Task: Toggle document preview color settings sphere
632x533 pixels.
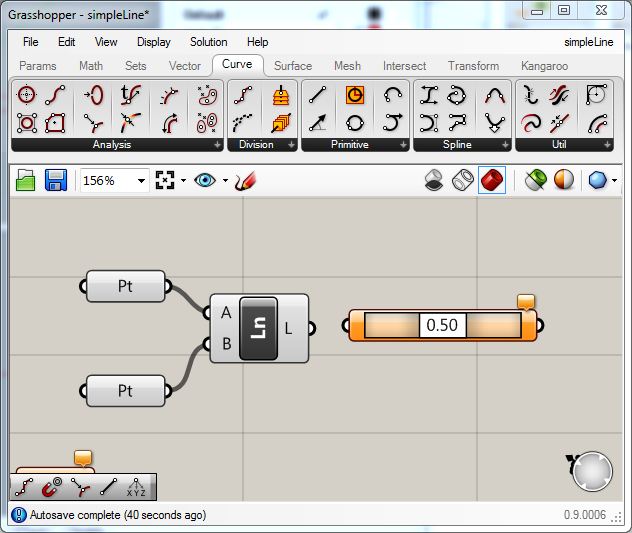Action: 564,180
